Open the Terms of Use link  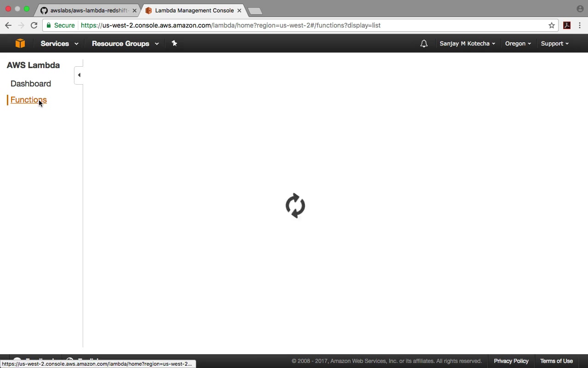[556, 361]
